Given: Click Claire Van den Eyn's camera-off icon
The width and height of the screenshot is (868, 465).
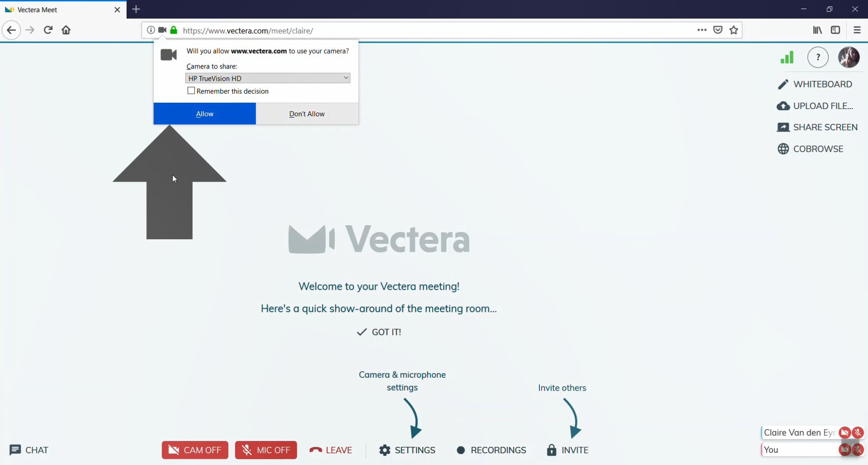Looking at the screenshot, I should click(845, 432).
